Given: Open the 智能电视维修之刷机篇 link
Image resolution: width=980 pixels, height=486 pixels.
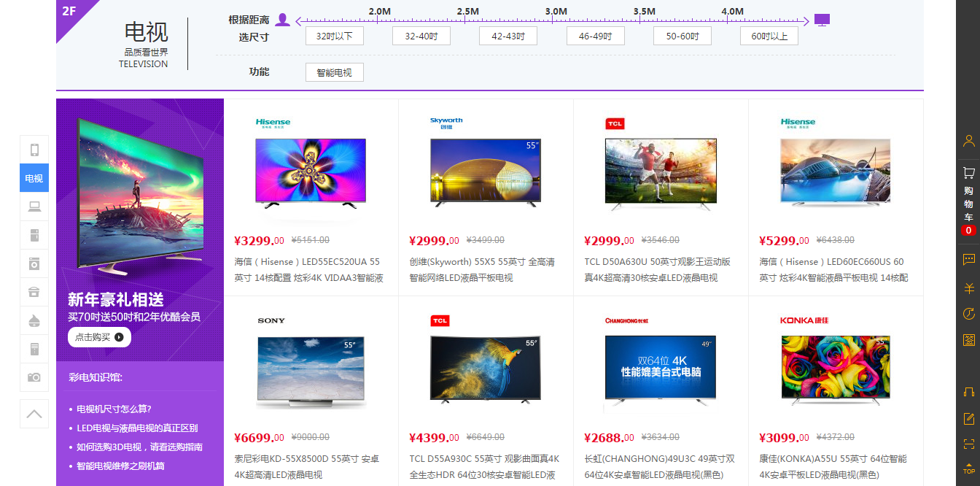Looking at the screenshot, I should [x=120, y=466].
